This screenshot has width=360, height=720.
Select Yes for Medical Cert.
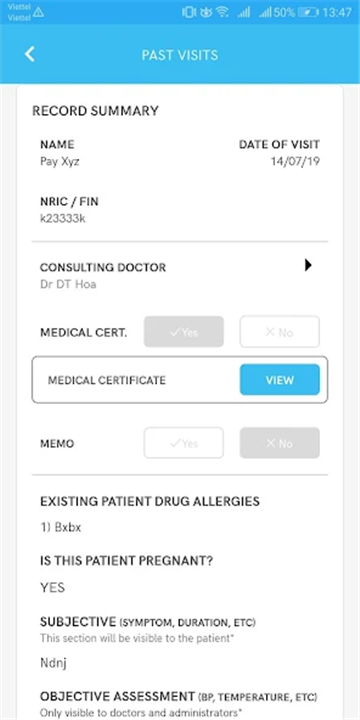pos(184,332)
